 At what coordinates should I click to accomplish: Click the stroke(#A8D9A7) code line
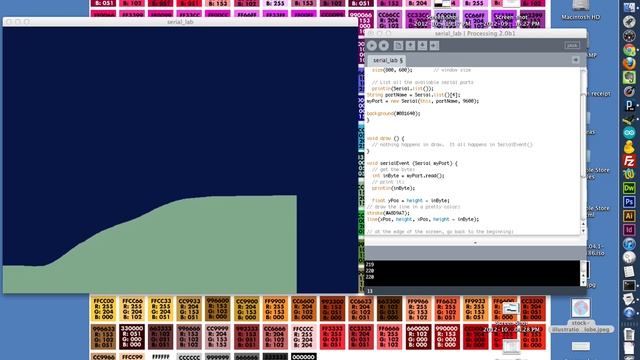coord(388,213)
